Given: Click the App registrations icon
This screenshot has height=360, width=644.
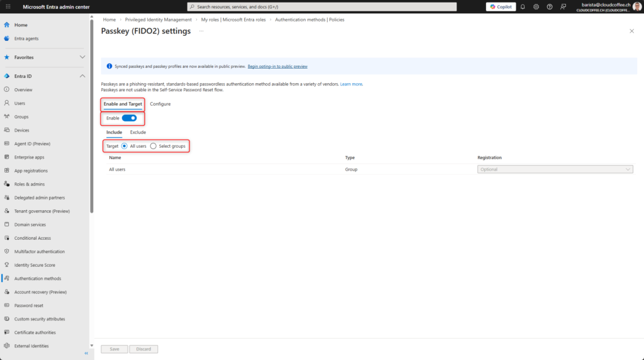Looking at the screenshot, I should [6, 170].
